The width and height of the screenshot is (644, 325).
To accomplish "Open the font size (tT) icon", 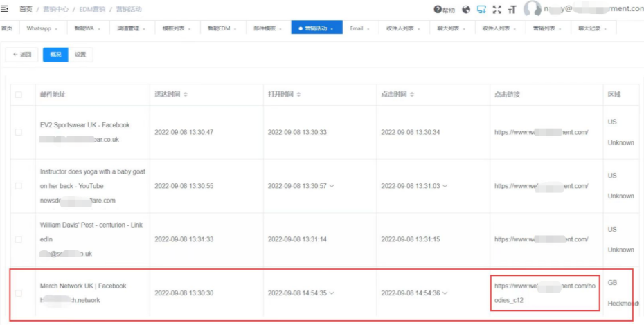I will tap(512, 10).
